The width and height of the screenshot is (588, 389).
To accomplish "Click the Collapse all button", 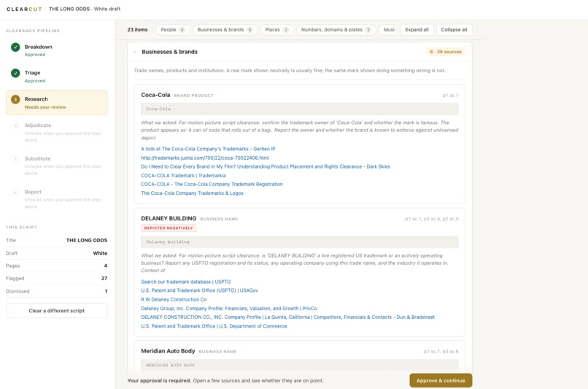I will click(x=454, y=30).
